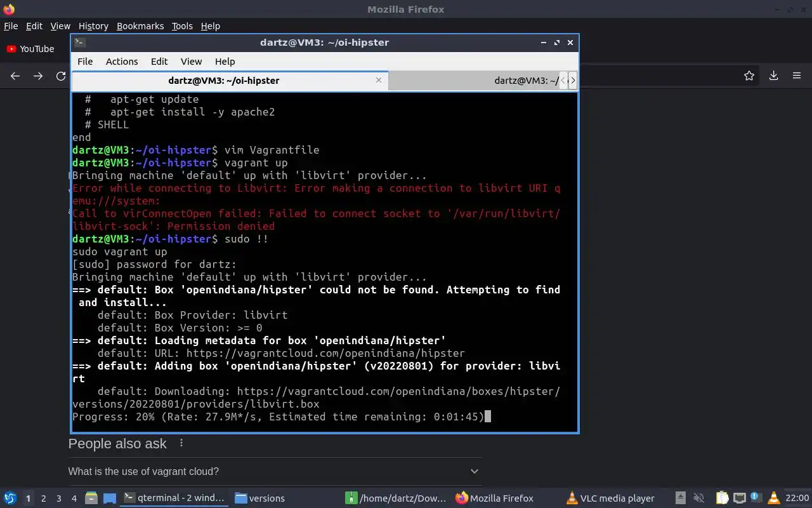Viewport: 812px width, 508px height.
Task: Bookmark this page with the star icon
Action: pyautogui.click(x=749, y=76)
